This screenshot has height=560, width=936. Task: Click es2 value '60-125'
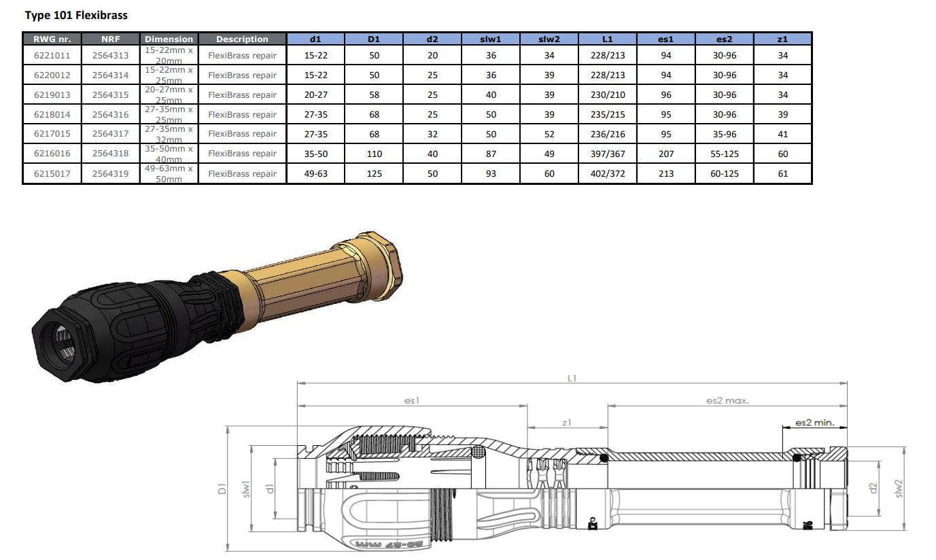[725, 174]
